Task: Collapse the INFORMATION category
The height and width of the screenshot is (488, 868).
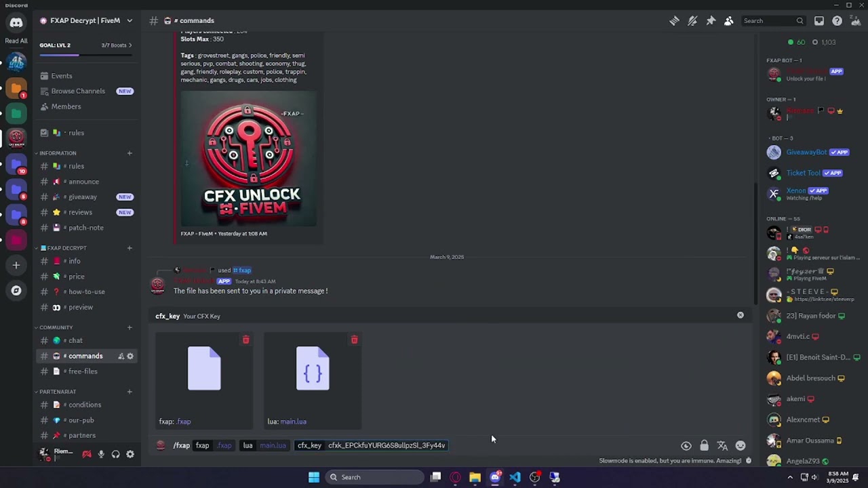Action: pos(58,153)
